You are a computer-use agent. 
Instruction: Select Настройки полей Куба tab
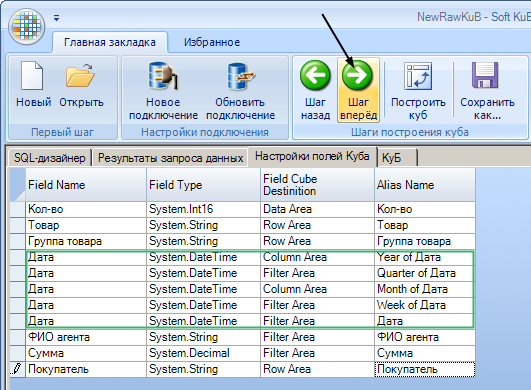click(x=312, y=156)
